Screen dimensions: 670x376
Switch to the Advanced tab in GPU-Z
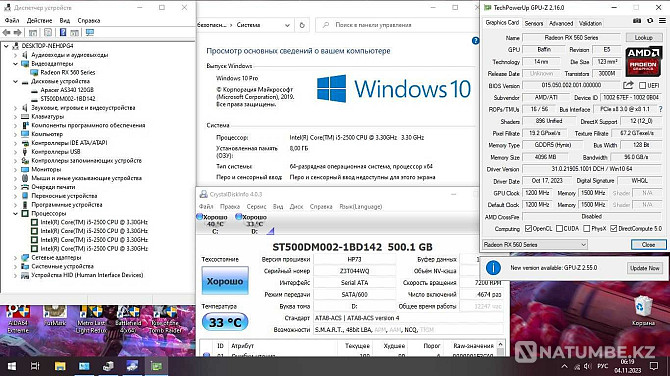pos(561,23)
